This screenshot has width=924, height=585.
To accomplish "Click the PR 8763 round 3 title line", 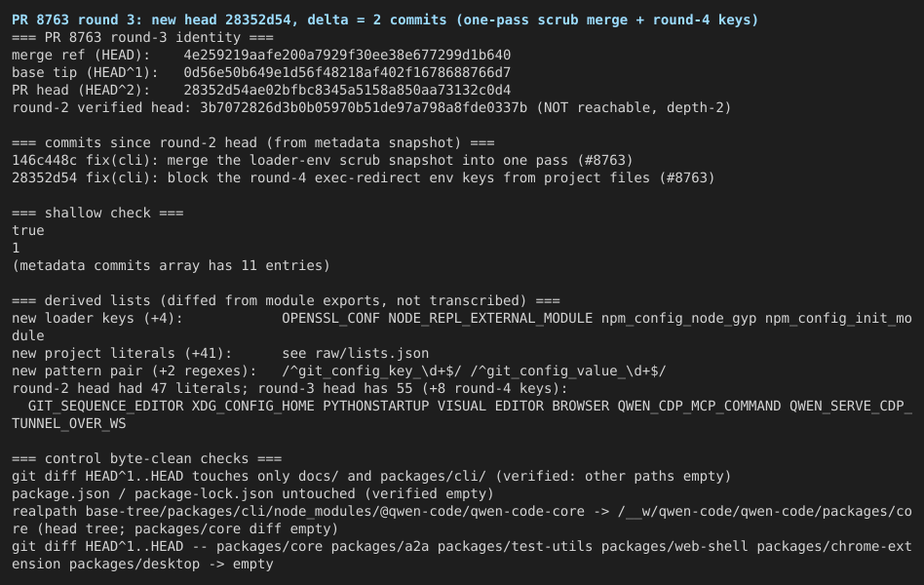I will click(x=385, y=19).
